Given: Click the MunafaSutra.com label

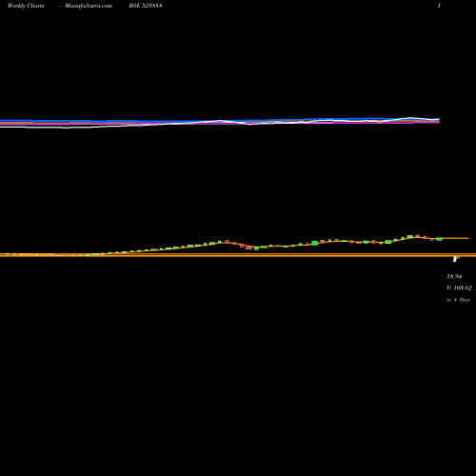Looking at the screenshot, I should (89, 6).
